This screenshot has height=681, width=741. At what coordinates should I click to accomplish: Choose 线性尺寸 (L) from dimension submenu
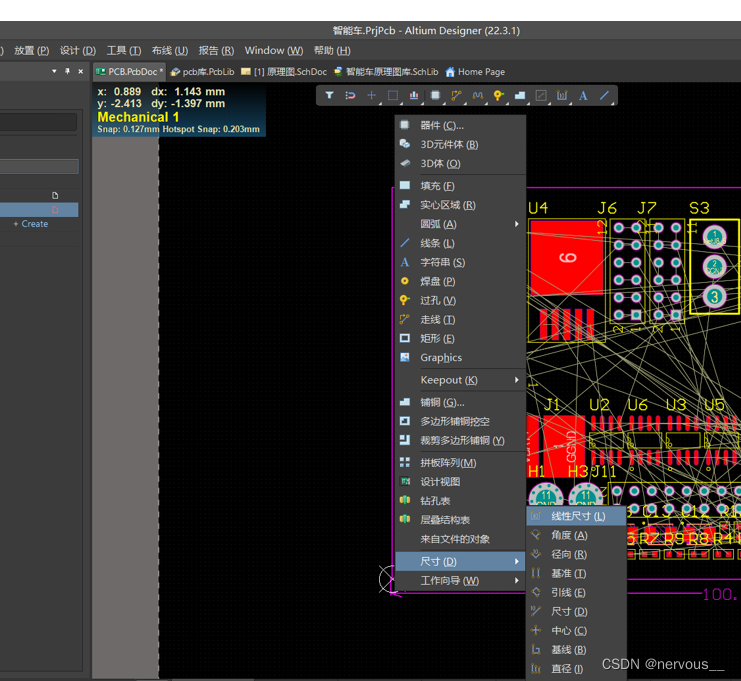577,516
